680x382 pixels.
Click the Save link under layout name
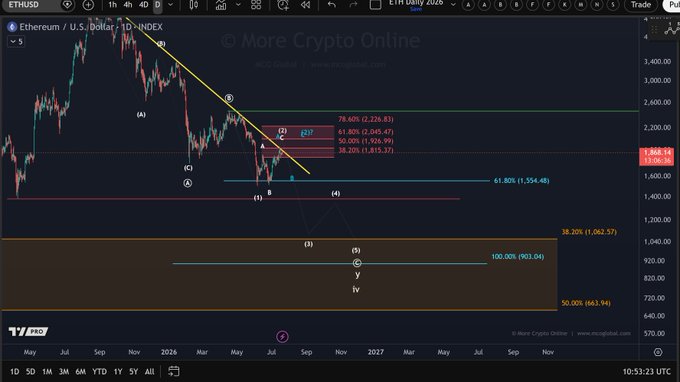416,9
